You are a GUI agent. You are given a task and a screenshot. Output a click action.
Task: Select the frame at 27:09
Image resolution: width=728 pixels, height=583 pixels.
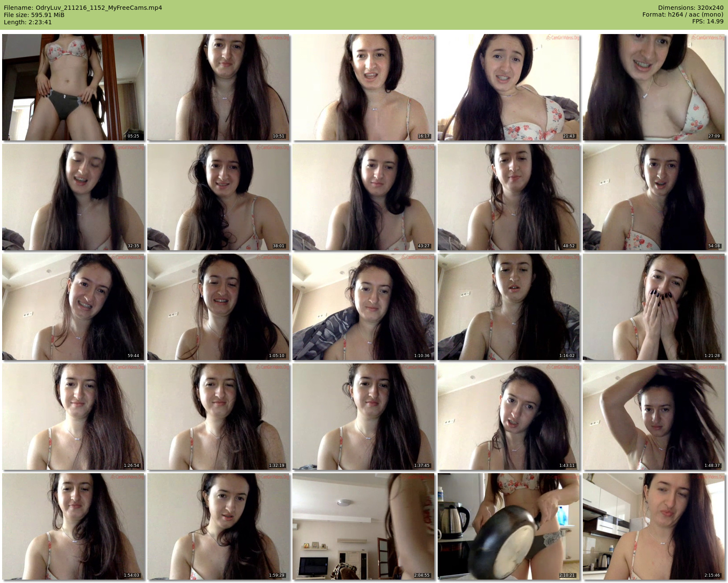click(653, 87)
